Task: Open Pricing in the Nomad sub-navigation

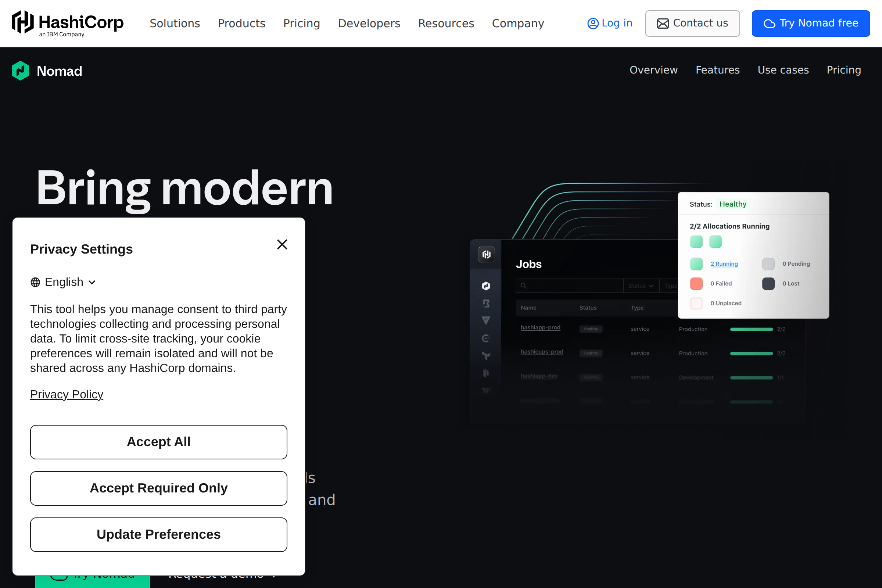Action: 844,70
